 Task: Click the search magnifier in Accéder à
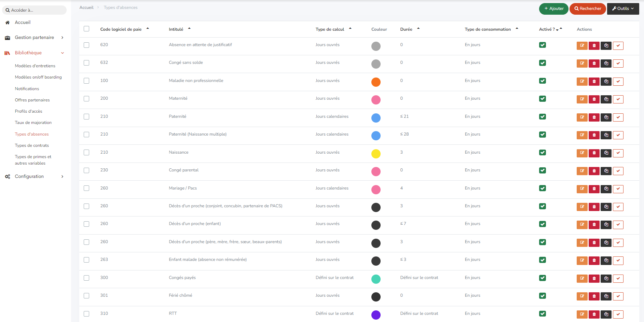[x=8, y=10]
